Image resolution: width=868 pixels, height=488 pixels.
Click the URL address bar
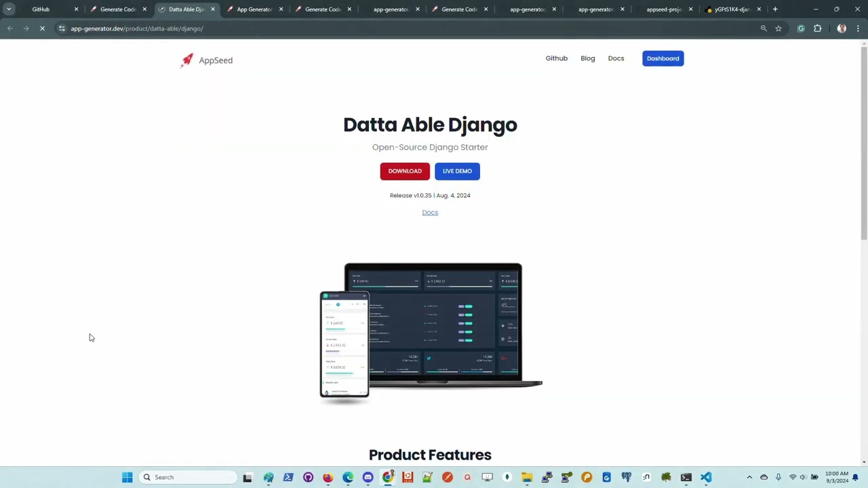[407, 28]
